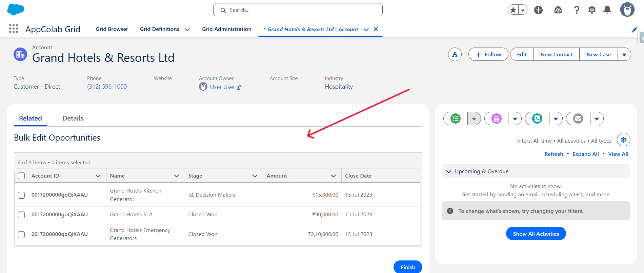The image size is (644, 273).
Task: Switch to the Related tab
Action: 31,118
